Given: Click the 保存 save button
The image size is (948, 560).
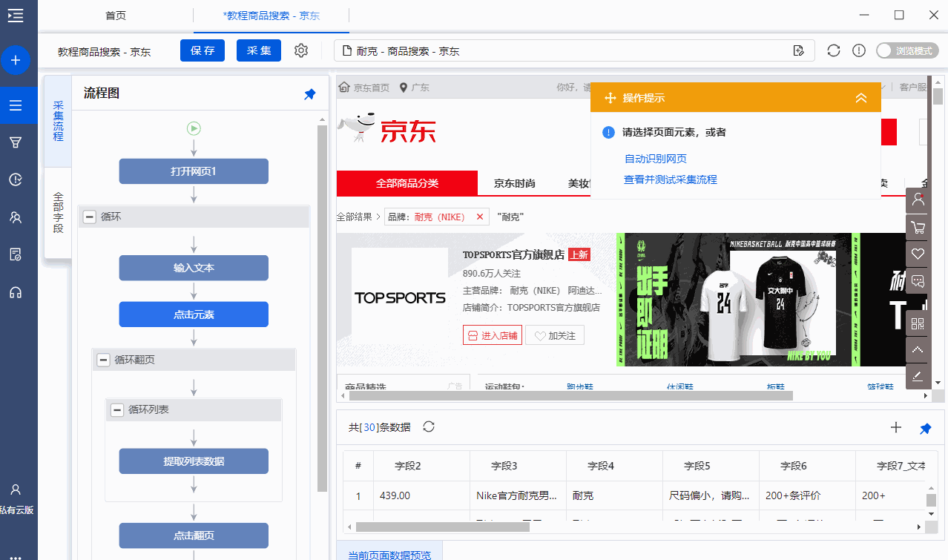Looking at the screenshot, I should [x=203, y=50].
